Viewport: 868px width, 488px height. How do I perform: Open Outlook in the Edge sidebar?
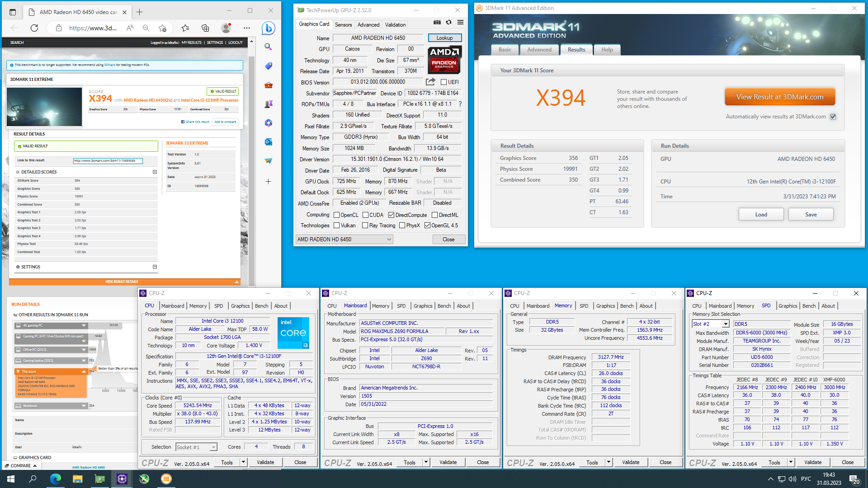click(x=268, y=142)
